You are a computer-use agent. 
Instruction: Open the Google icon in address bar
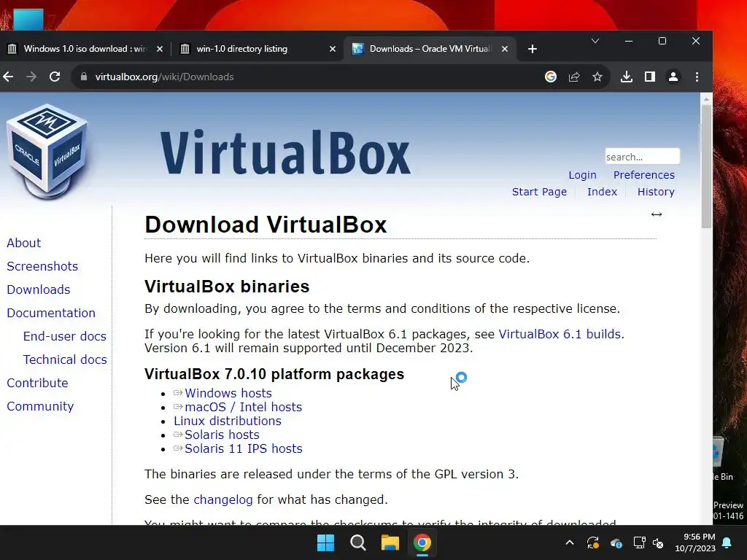(x=551, y=77)
